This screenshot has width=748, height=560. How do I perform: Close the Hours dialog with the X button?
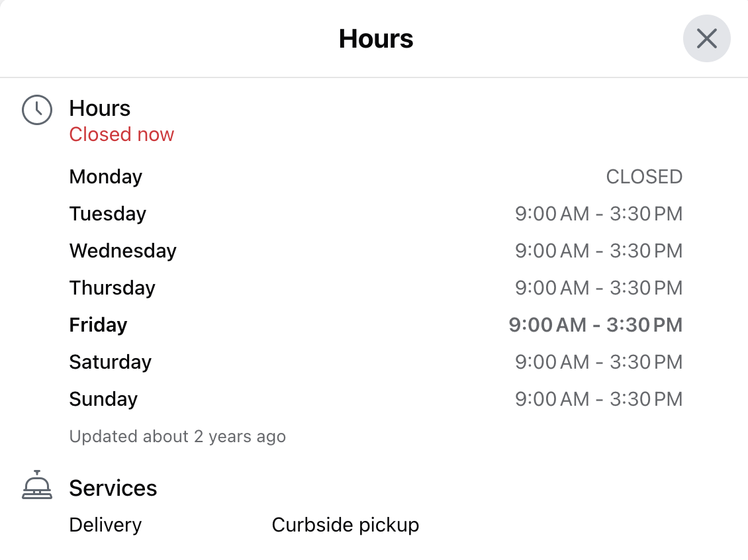(706, 38)
